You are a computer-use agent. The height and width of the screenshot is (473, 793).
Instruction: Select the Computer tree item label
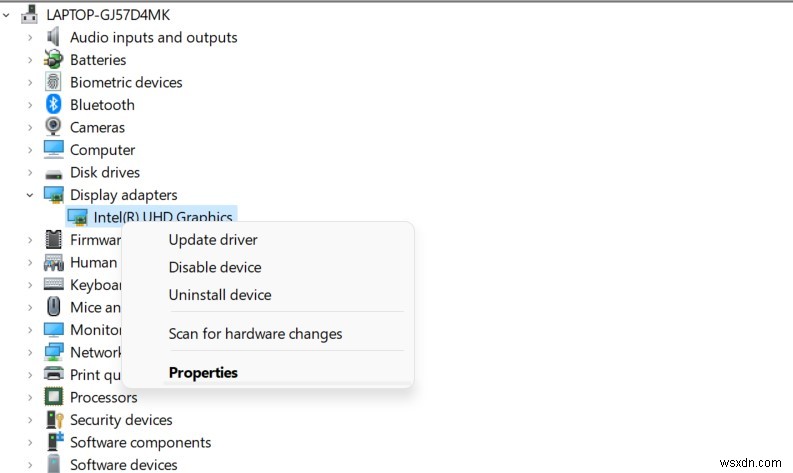click(x=102, y=150)
